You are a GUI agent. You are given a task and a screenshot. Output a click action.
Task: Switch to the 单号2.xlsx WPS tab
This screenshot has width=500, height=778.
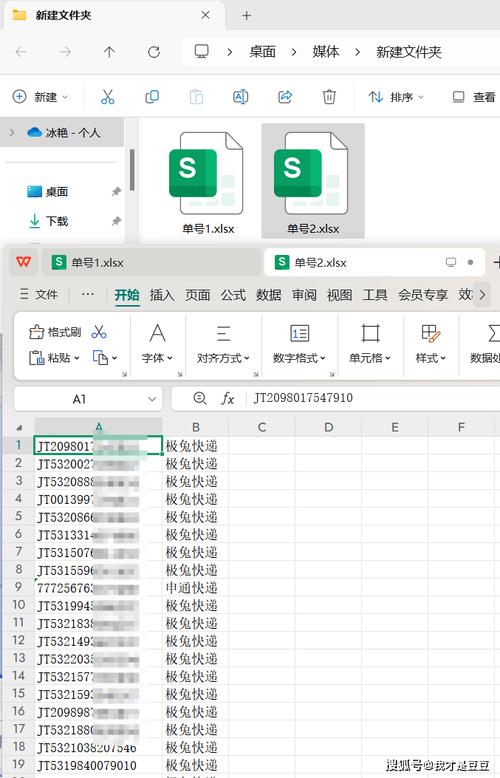tap(375, 262)
